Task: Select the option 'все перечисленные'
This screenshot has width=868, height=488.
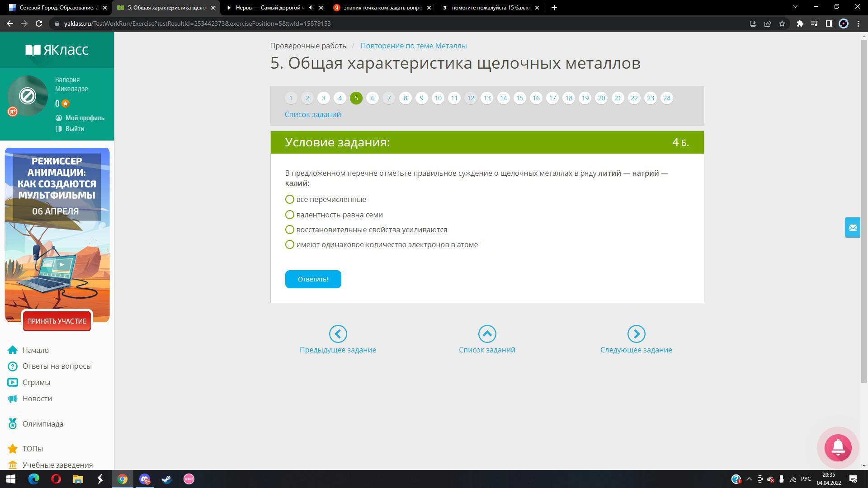Action: coord(290,199)
